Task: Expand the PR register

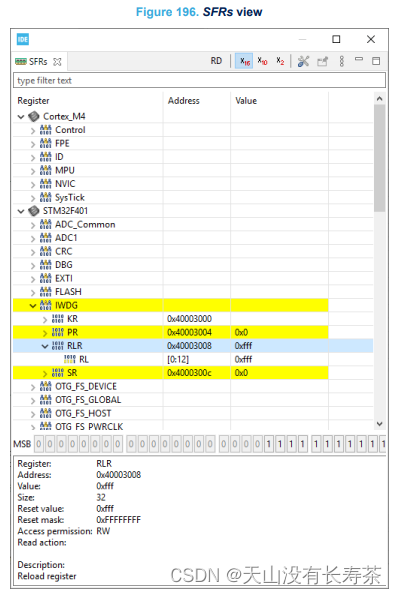Action: click(x=45, y=333)
